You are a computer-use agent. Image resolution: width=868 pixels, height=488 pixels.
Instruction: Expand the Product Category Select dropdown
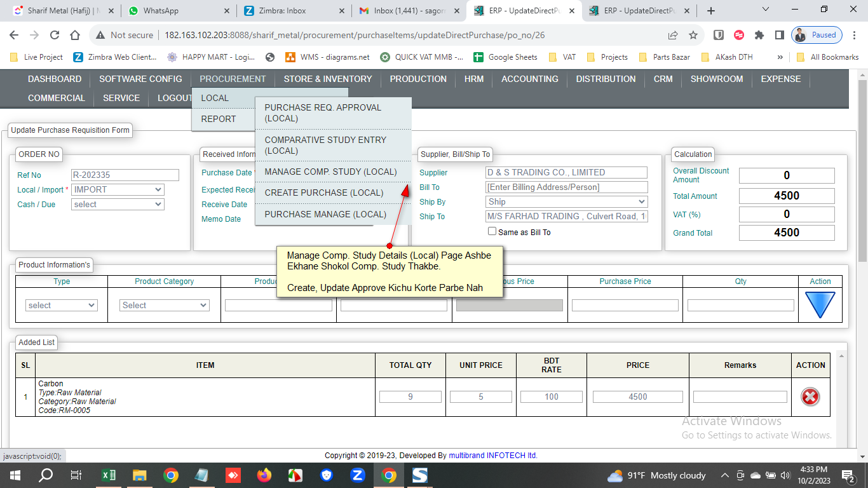pyautogui.click(x=165, y=306)
